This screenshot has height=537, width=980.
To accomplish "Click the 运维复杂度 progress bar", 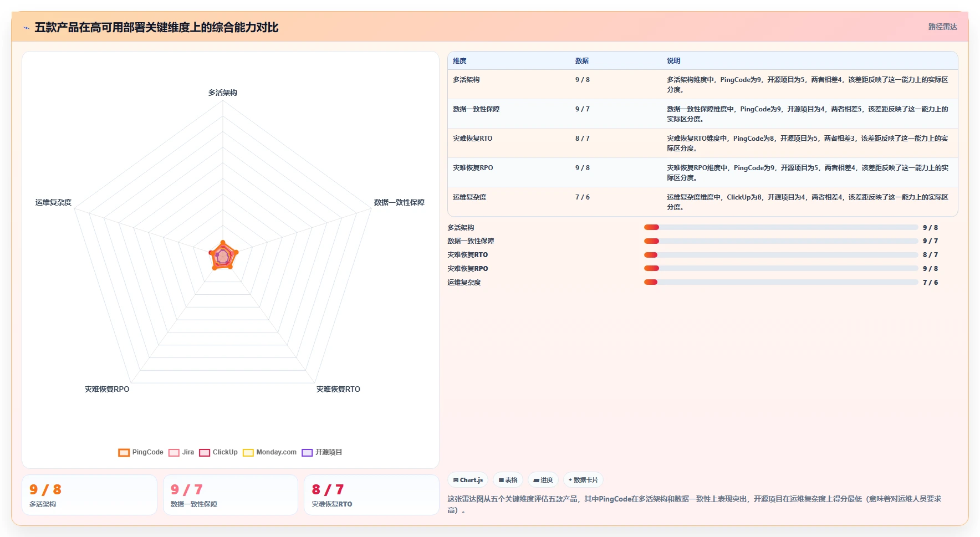I will (781, 282).
